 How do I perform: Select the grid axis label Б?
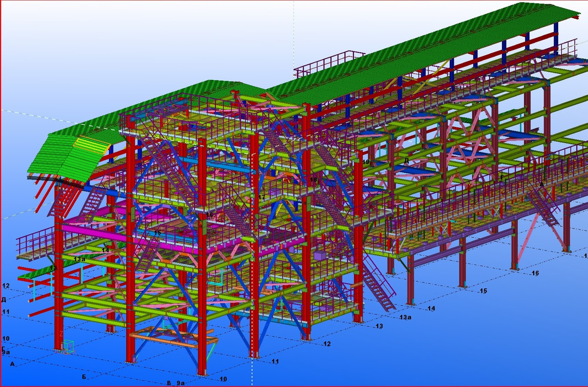pyautogui.click(x=84, y=377)
